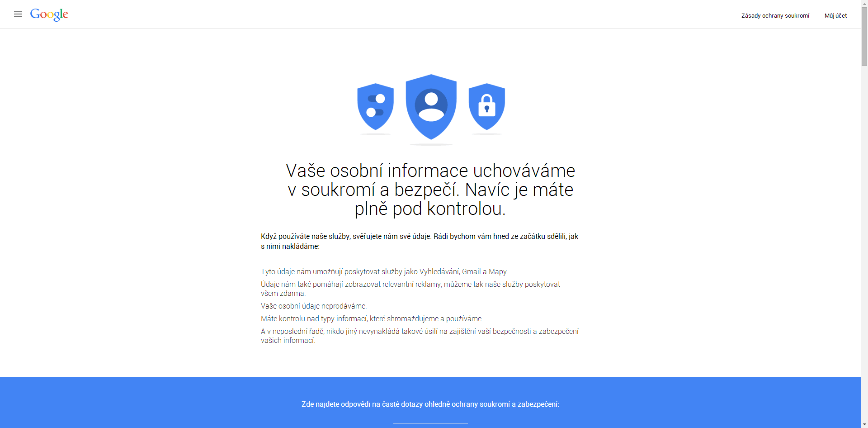The height and width of the screenshot is (428, 868).
Task: Click the scrollbar up arrow
Action: click(x=864, y=4)
